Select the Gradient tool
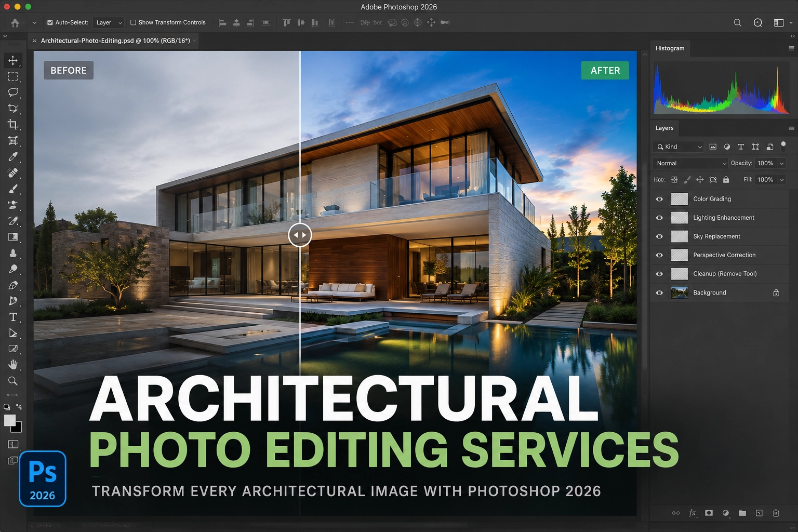The height and width of the screenshot is (532, 798). click(13, 237)
